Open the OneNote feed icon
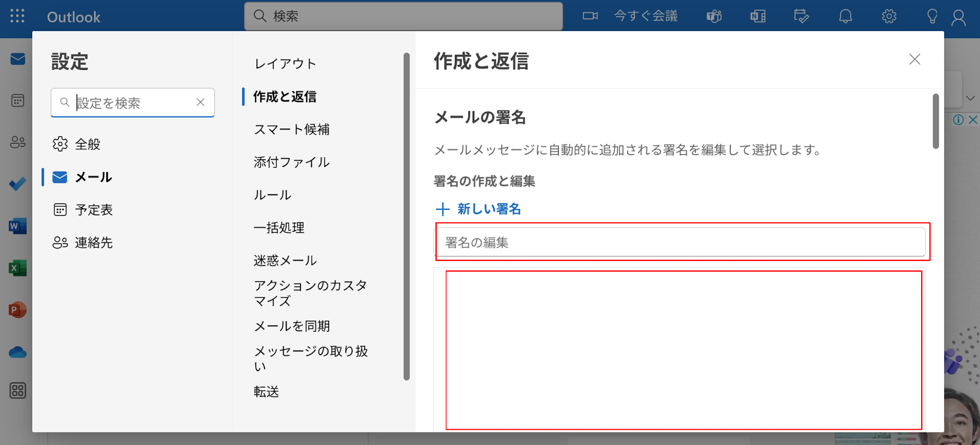 point(757,16)
